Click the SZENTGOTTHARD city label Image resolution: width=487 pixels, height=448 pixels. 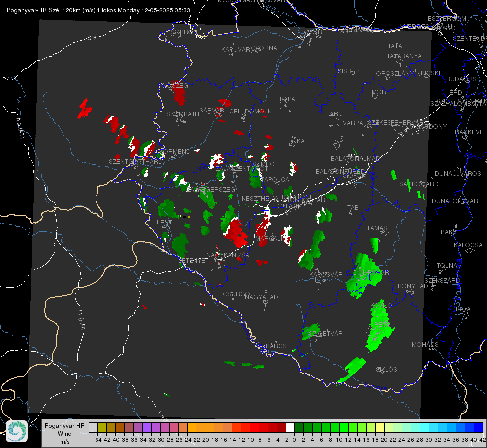click(x=136, y=162)
